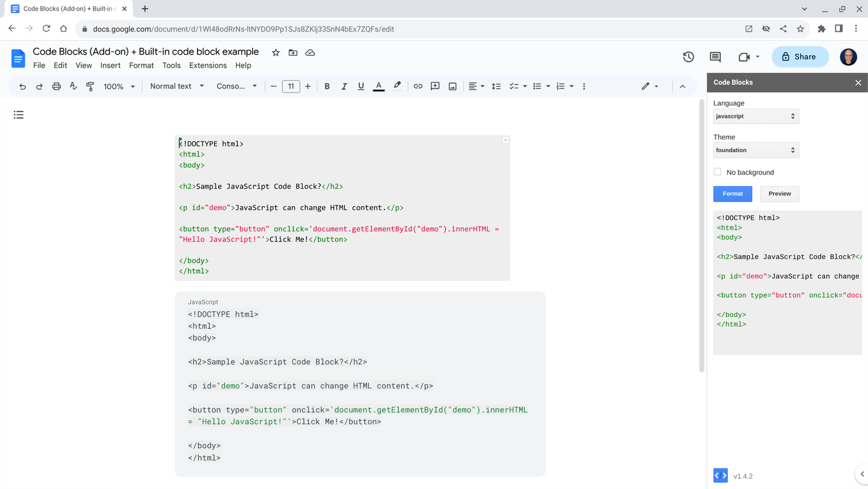Run spell check from the toolbar

click(73, 86)
